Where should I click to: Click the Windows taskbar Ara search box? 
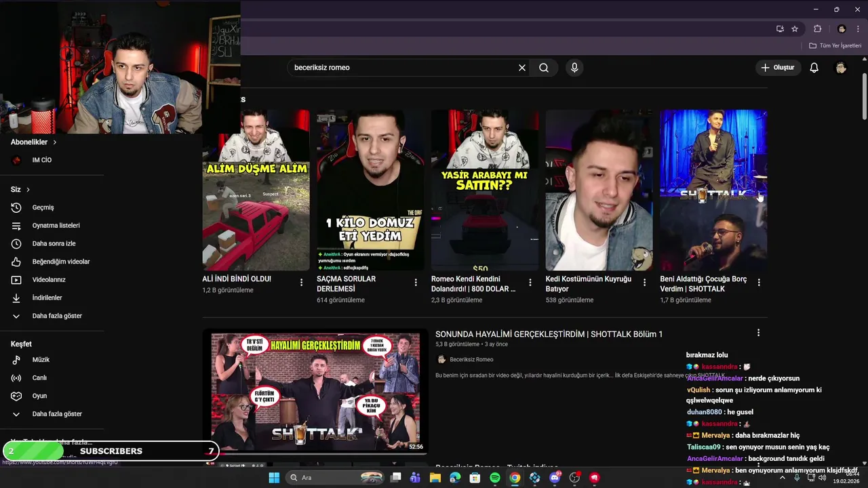point(335,478)
